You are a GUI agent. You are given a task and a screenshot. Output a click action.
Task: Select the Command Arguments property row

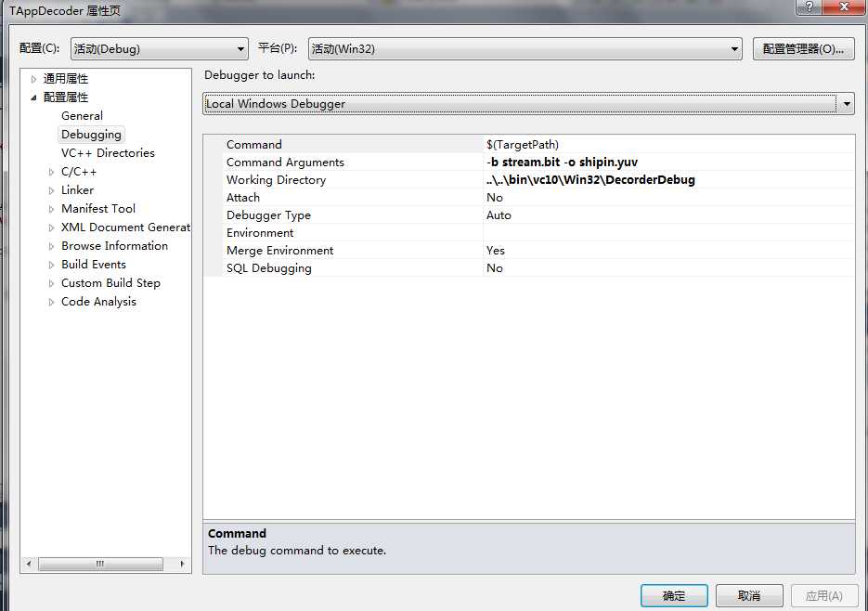click(528, 162)
